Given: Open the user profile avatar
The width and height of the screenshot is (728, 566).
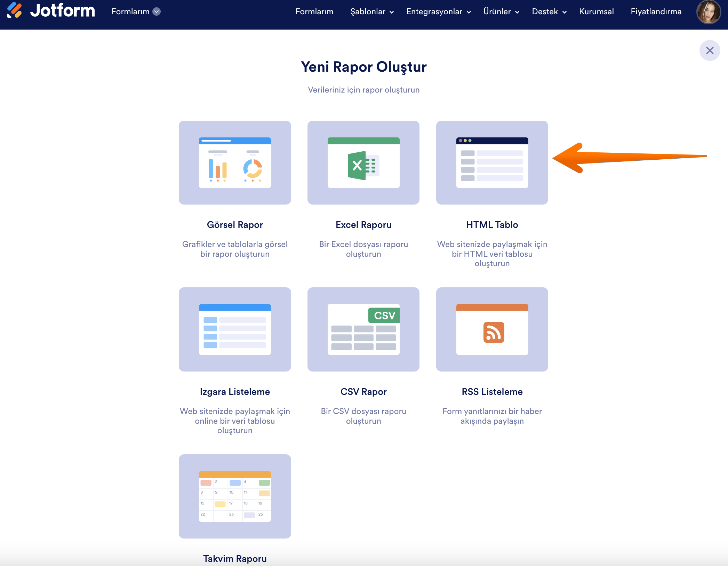Looking at the screenshot, I should [x=708, y=12].
